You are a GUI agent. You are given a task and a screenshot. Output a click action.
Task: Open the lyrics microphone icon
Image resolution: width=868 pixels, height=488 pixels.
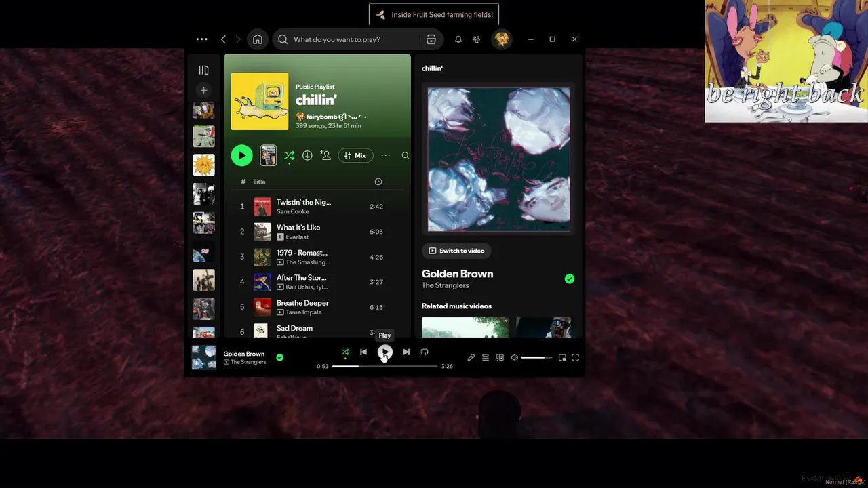pos(471,357)
